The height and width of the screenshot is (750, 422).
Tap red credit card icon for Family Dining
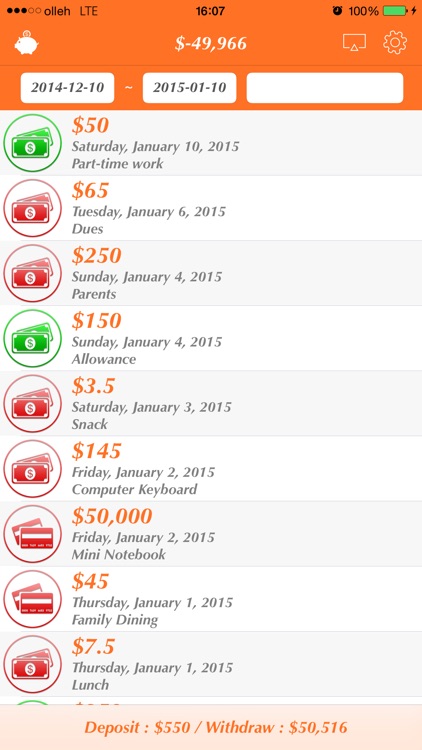click(x=33, y=599)
